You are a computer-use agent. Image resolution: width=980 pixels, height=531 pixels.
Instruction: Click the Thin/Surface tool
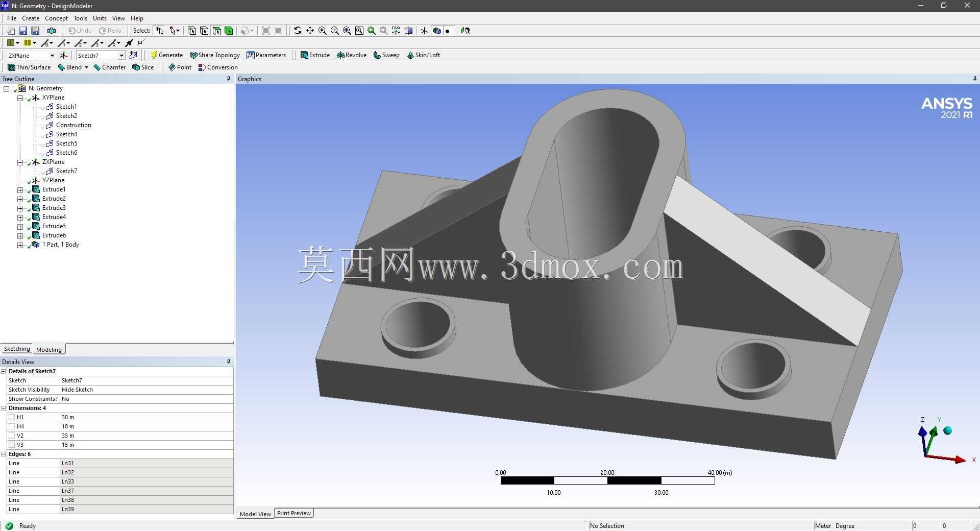click(29, 67)
